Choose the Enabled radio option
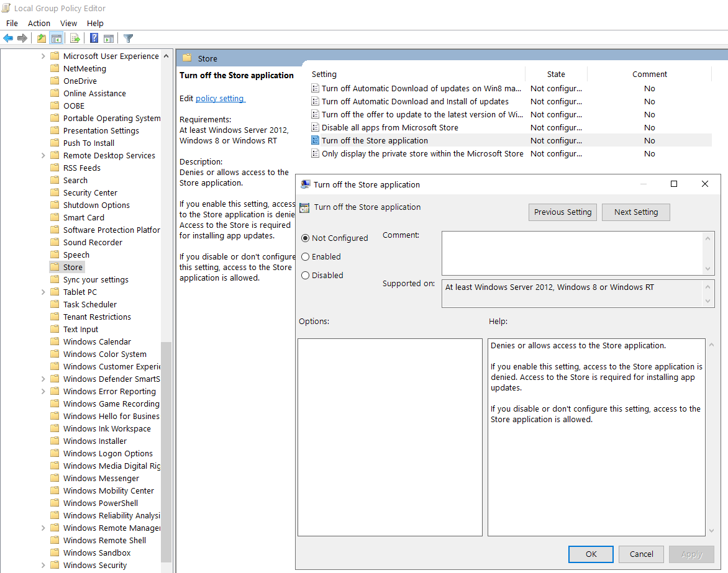 pyautogui.click(x=306, y=257)
